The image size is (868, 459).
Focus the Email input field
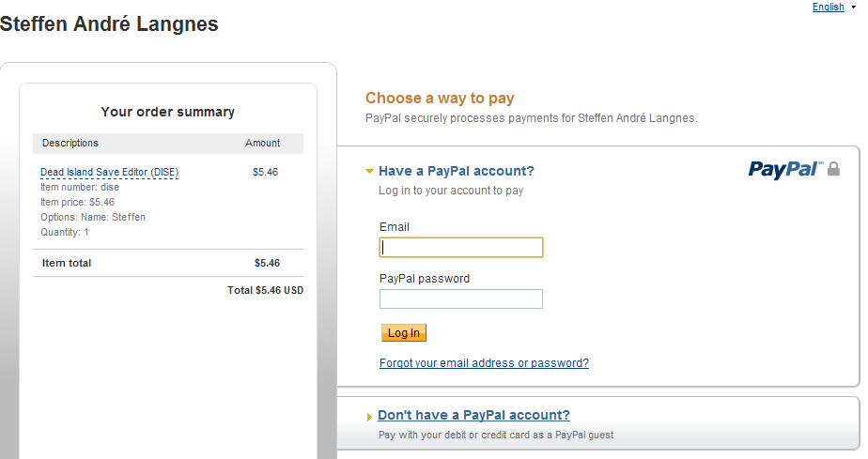click(x=461, y=247)
